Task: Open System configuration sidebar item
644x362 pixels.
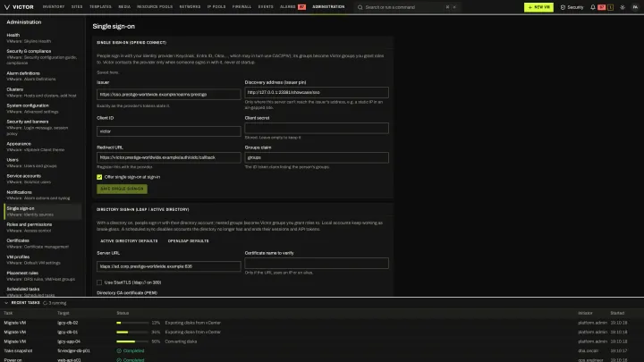Action: tap(43, 108)
